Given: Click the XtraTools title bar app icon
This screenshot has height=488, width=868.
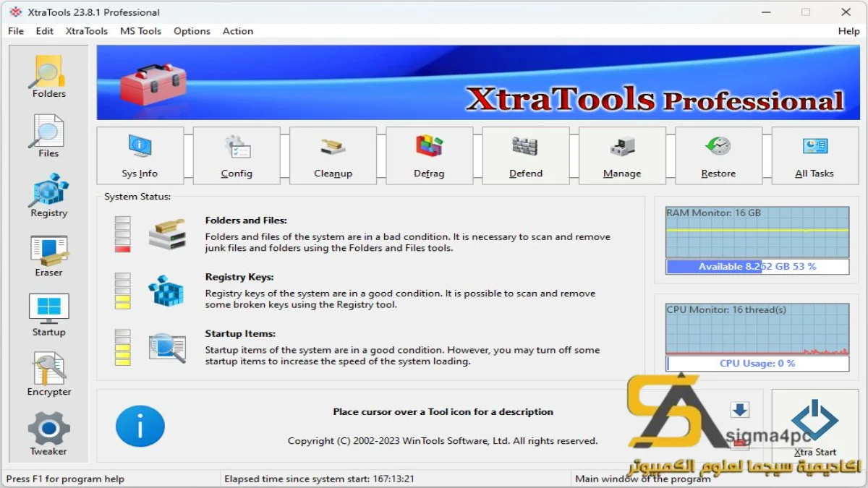Looking at the screenshot, I should (14, 12).
